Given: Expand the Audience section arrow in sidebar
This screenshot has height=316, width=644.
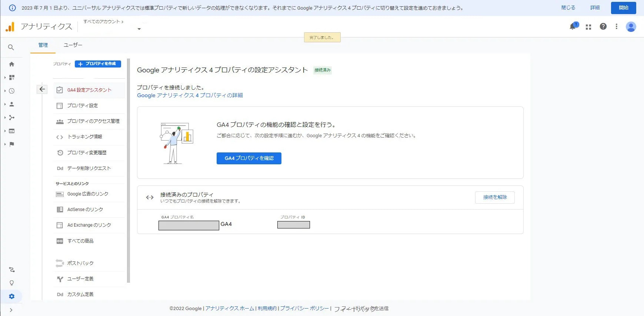Looking at the screenshot, I should 5,104.
